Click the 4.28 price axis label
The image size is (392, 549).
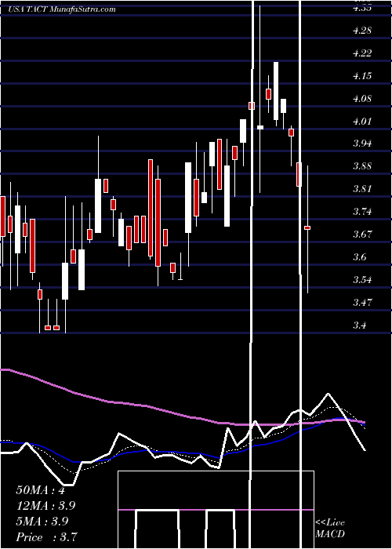point(362,31)
